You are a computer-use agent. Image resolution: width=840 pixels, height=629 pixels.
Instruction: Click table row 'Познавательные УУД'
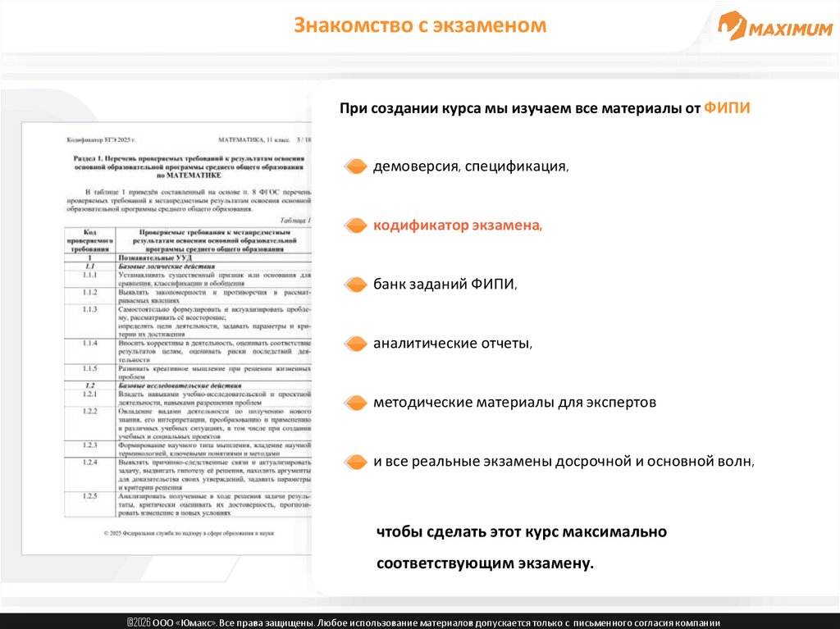188,258
